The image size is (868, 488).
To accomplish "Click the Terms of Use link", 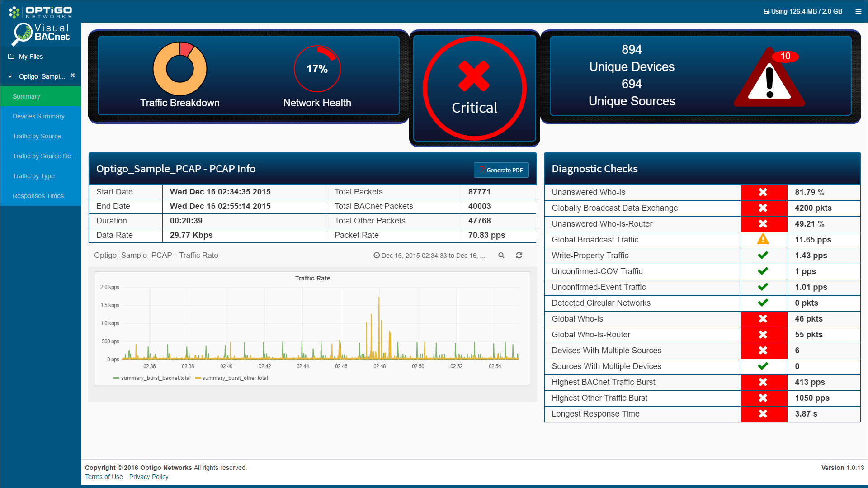I will click(104, 477).
